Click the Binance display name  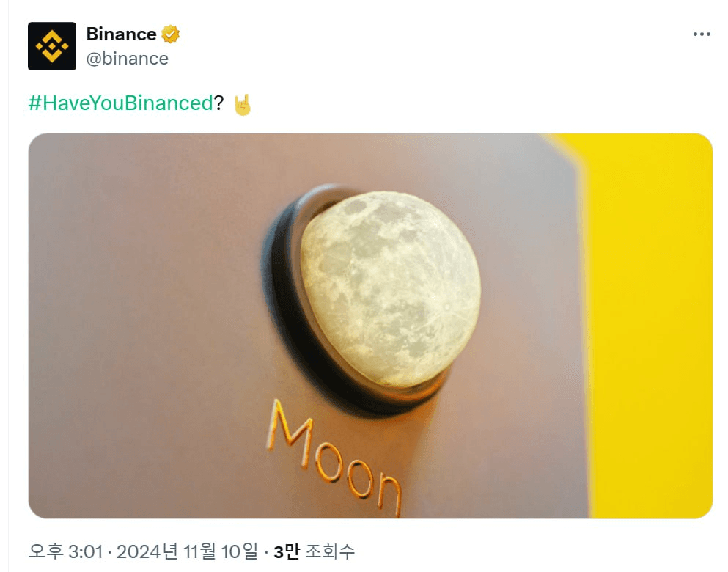tap(121, 34)
